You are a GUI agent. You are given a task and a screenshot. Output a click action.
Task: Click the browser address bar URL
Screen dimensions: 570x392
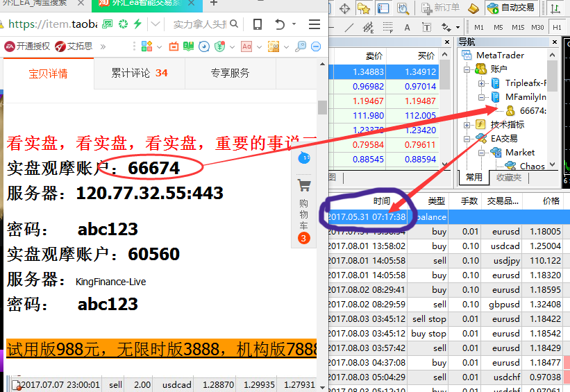click(x=53, y=24)
